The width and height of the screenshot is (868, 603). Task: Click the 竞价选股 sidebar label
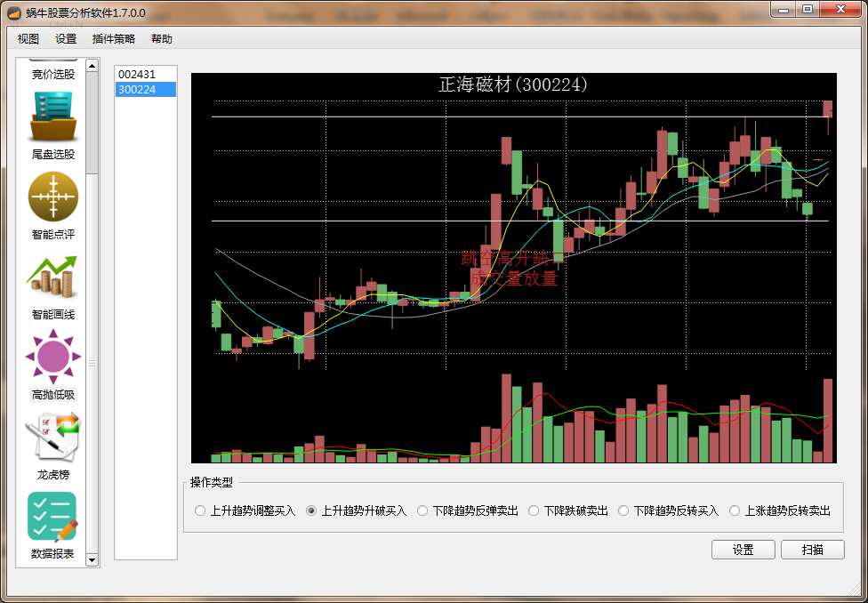pyautogui.click(x=53, y=74)
